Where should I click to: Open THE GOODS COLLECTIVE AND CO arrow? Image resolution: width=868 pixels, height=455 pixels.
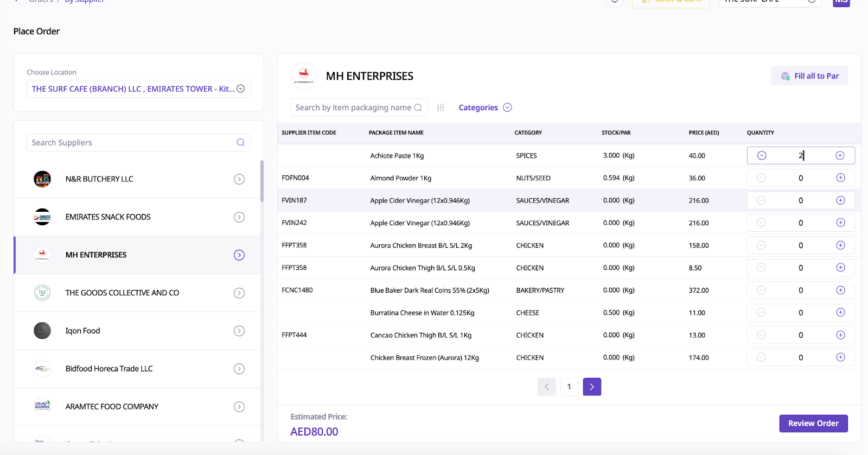pyautogui.click(x=239, y=293)
